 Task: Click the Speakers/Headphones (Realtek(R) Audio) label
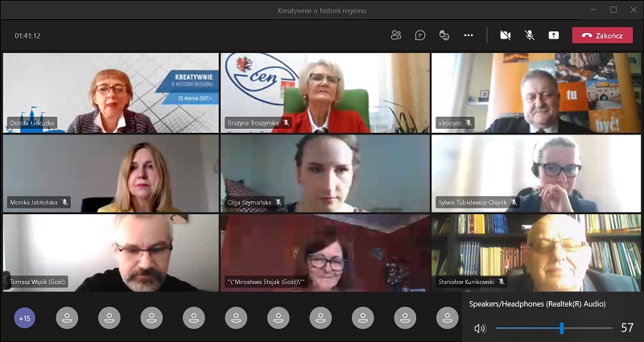pos(537,304)
